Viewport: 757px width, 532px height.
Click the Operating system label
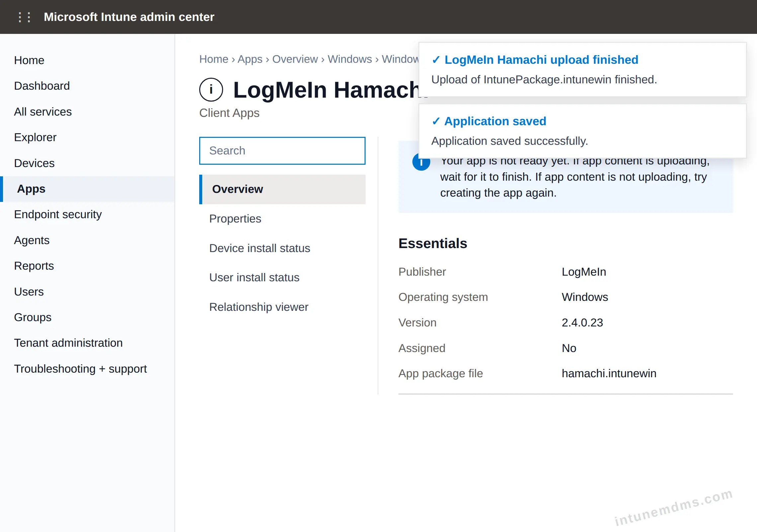tap(443, 297)
